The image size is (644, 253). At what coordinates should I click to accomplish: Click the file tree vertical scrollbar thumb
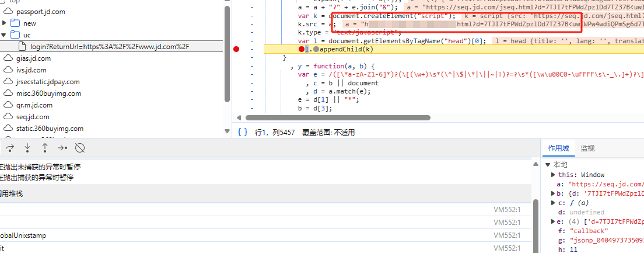[x=228, y=54]
